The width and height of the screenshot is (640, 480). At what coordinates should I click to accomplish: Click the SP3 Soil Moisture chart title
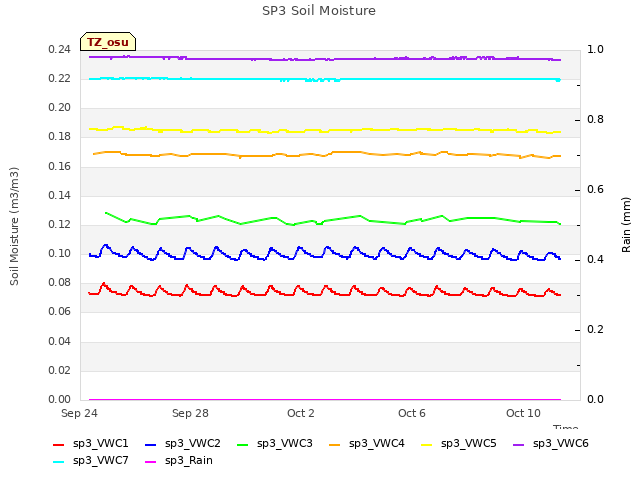pos(319,11)
